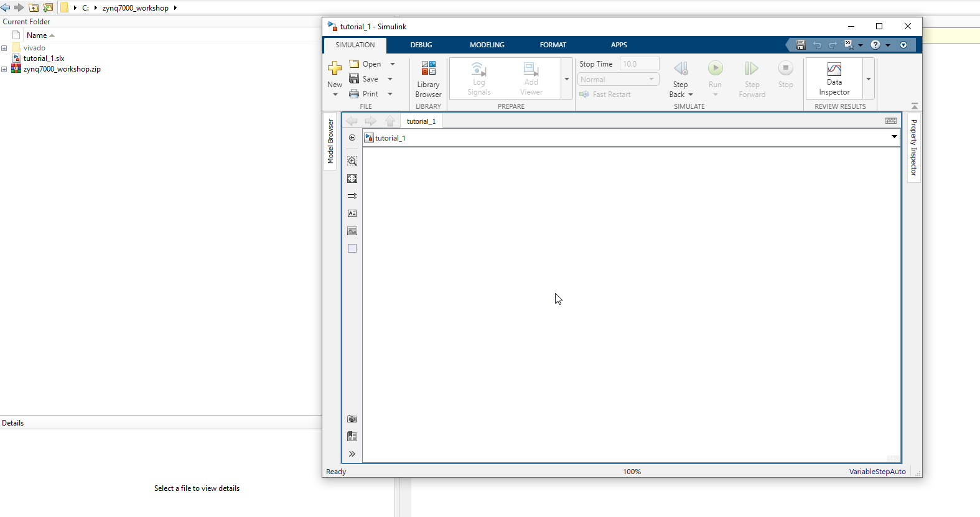This screenshot has height=517, width=980.
Task: Click the Save button
Action: click(364, 79)
